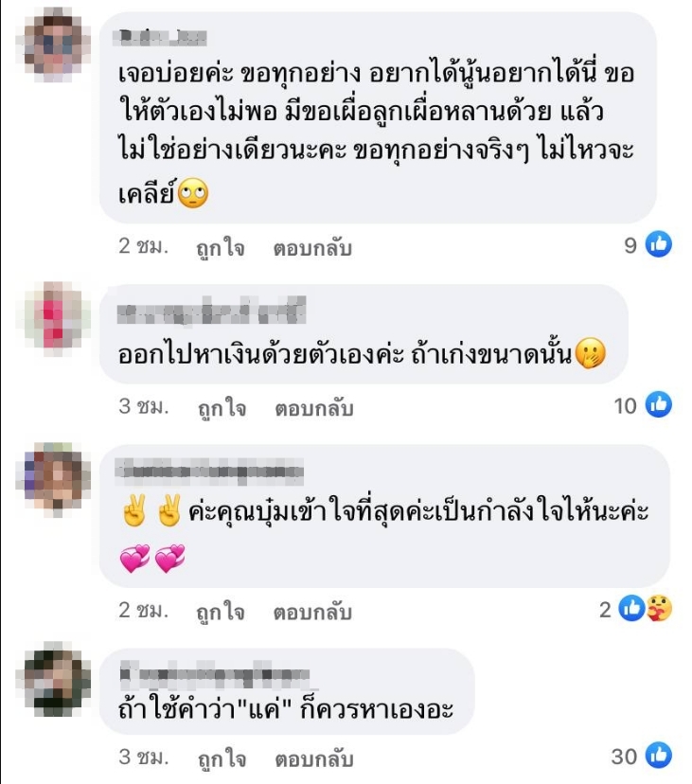Click ถูกใจ under the victory-hand emoji comment
Viewport: 692px width, 784px height.
(x=220, y=612)
